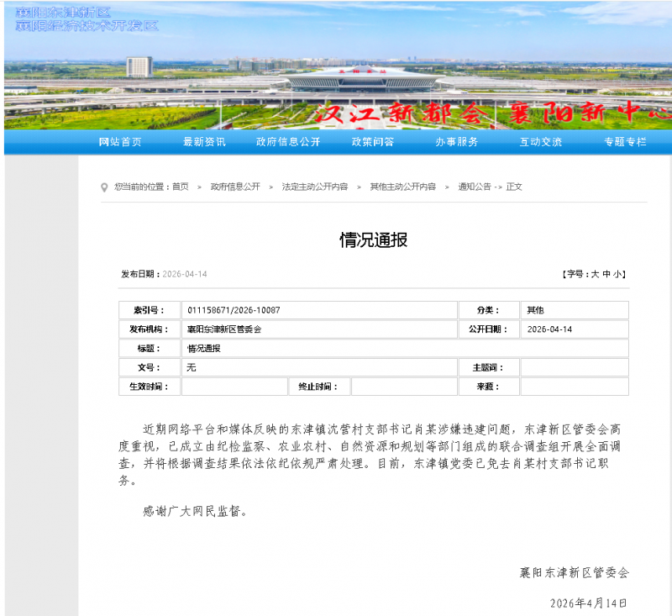Click the location pin icon in breadcrumb
This screenshot has height=616, width=672.
(x=104, y=187)
